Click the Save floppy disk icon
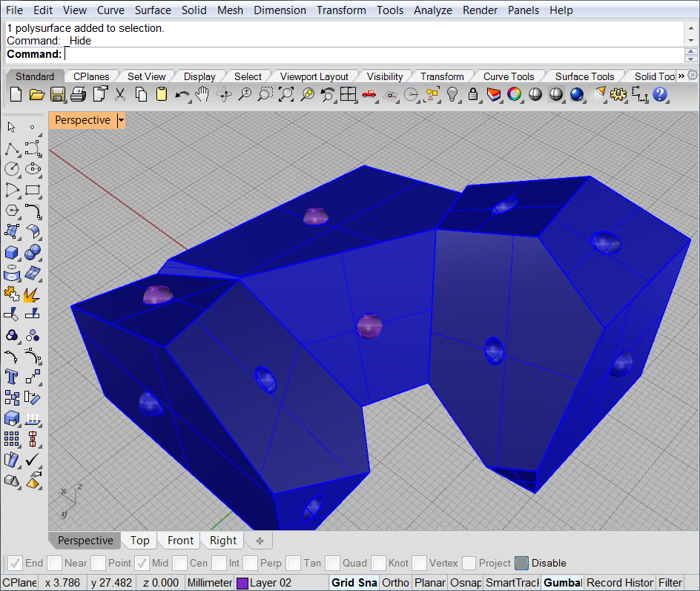Image resolution: width=700 pixels, height=591 pixels. point(58,95)
